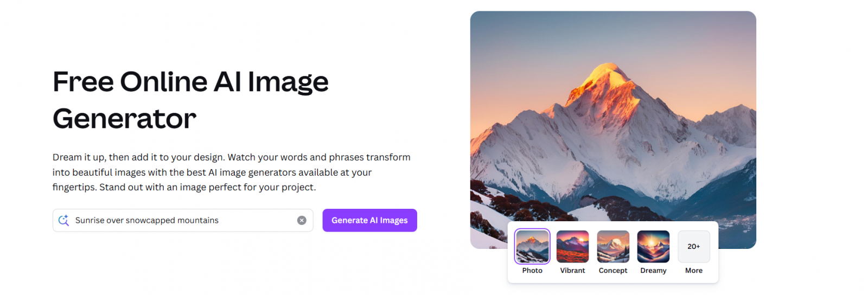Click the white style selector card background
Image resolution: width=868 pixels, height=295 pixels.
(x=613, y=279)
